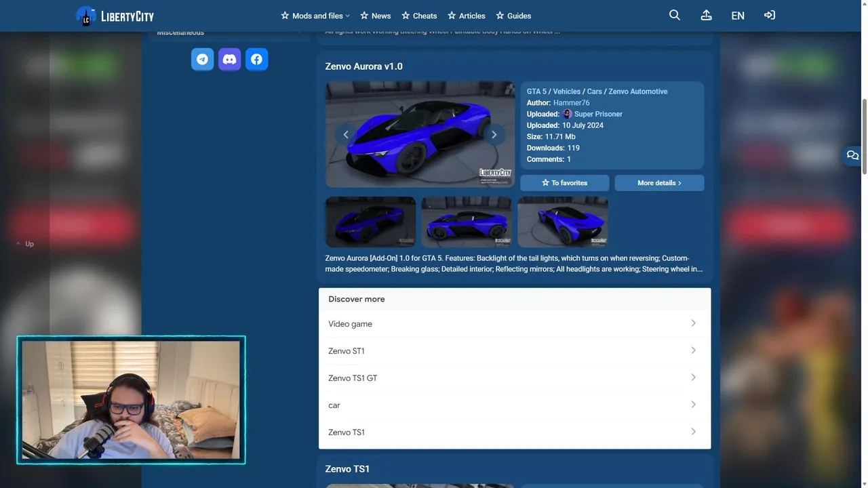Image resolution: width=868 pixels, height=488 pixels.
Task: Open the Vehicles breadcrumb link
Action: click(x=567, y=91)
